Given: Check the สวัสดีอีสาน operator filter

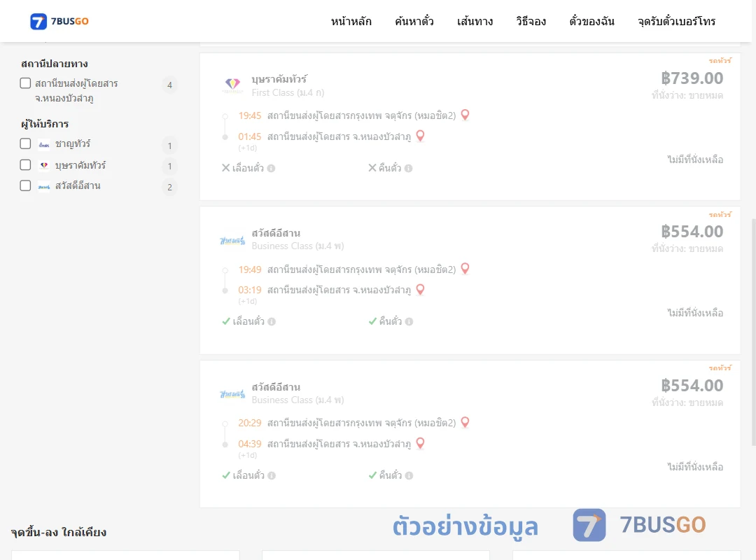Looking at the screenshot, I should point(26,185).
